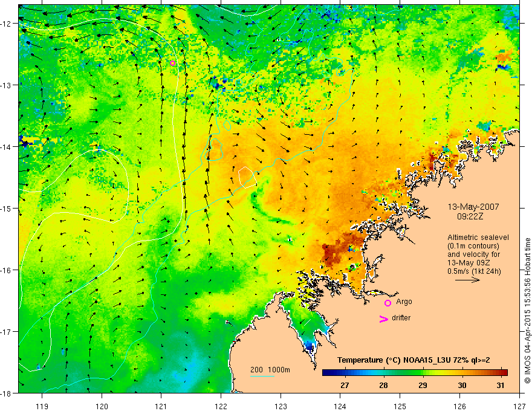The height and width of the screenshot is (411, 532).
Task: Click the longitude axis label 127
Action: coord(519,406)
